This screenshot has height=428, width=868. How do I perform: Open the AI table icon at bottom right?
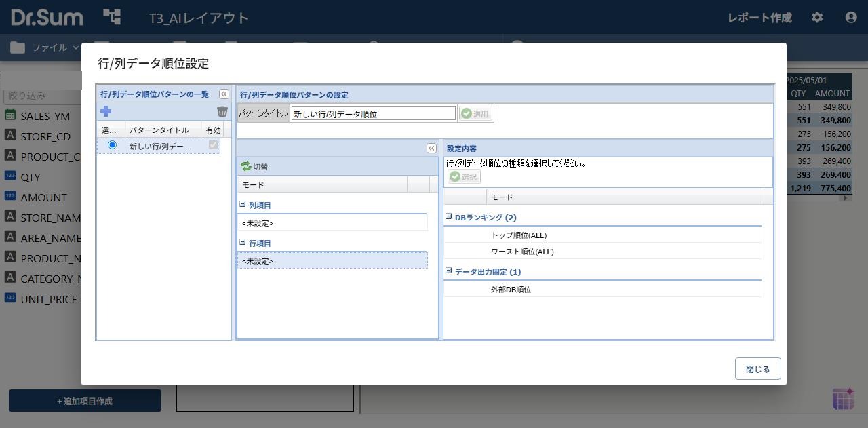[x=843, y=399]
